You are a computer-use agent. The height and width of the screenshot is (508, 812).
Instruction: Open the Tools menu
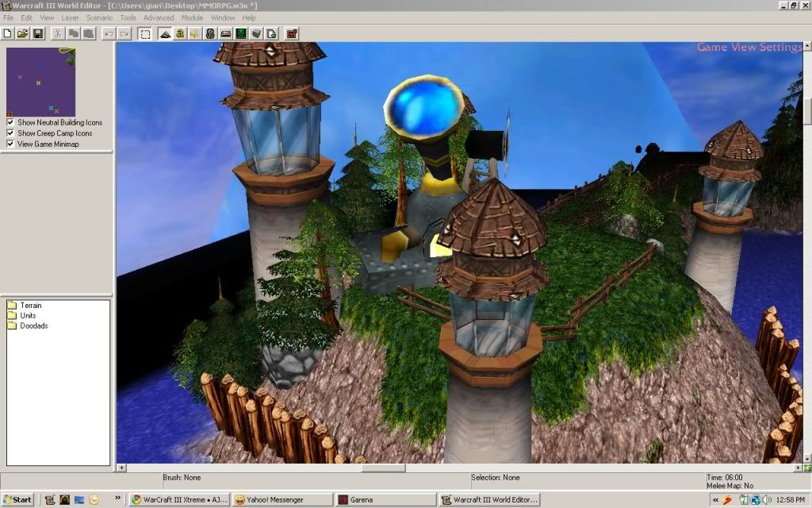pos(128,17)
